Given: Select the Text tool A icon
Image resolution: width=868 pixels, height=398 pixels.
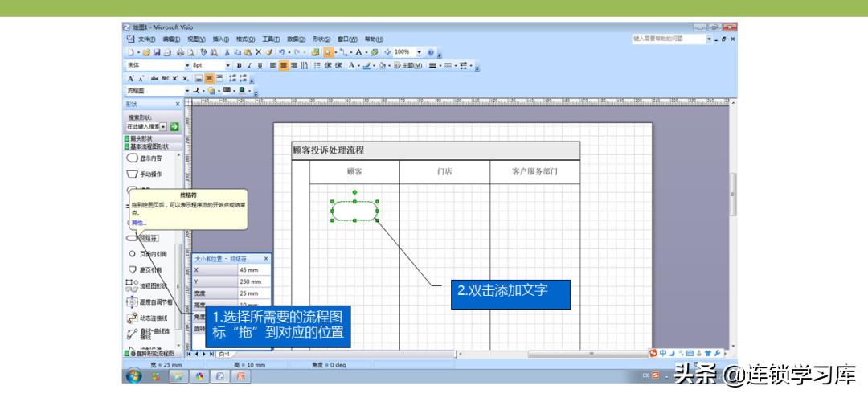Looking at the screenshot, I should [x=358, y=52].
